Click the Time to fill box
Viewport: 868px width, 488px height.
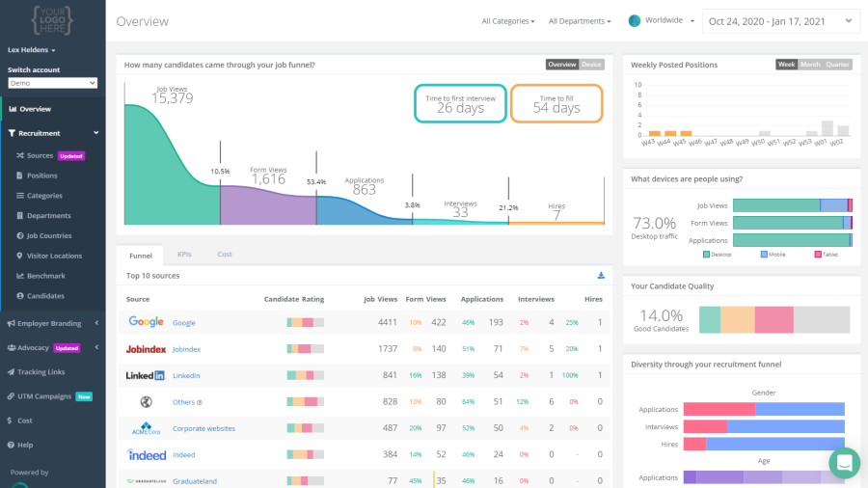pos(556,103)
